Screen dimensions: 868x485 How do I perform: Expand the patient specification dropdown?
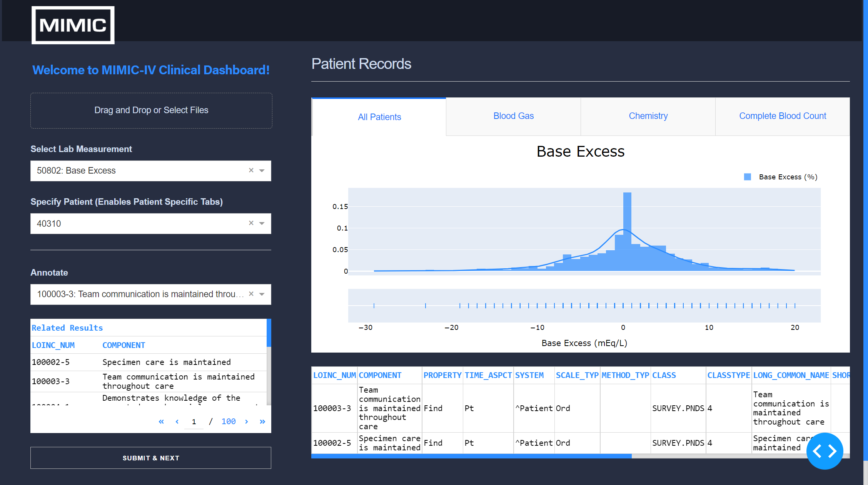click(x=262, y=223)
